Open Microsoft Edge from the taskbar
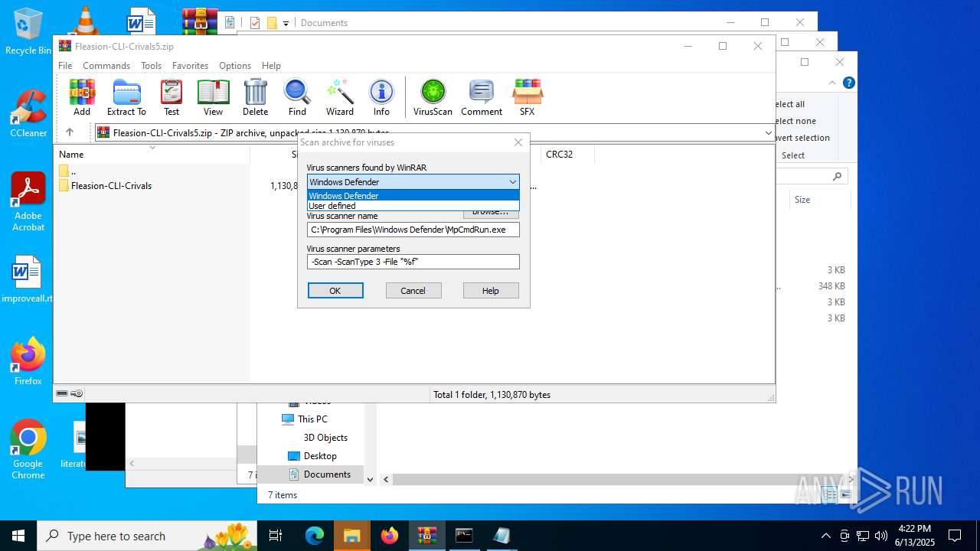Screen dimensions: 980x551 [x=315, y=536]
